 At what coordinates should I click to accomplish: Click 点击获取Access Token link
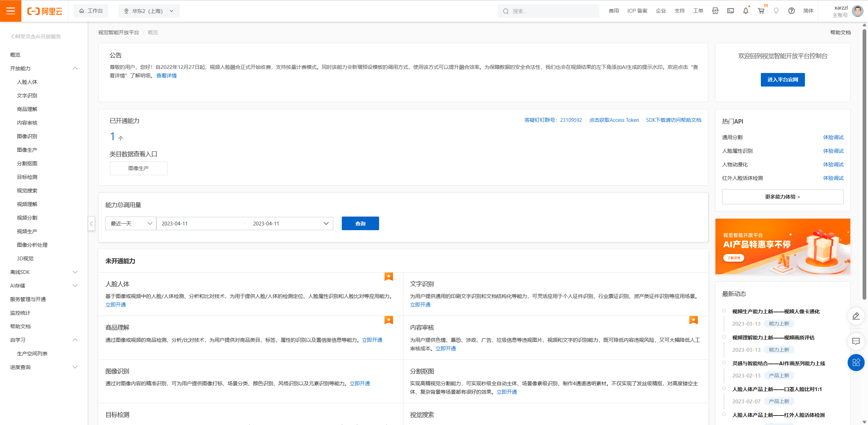coord(614,120)
